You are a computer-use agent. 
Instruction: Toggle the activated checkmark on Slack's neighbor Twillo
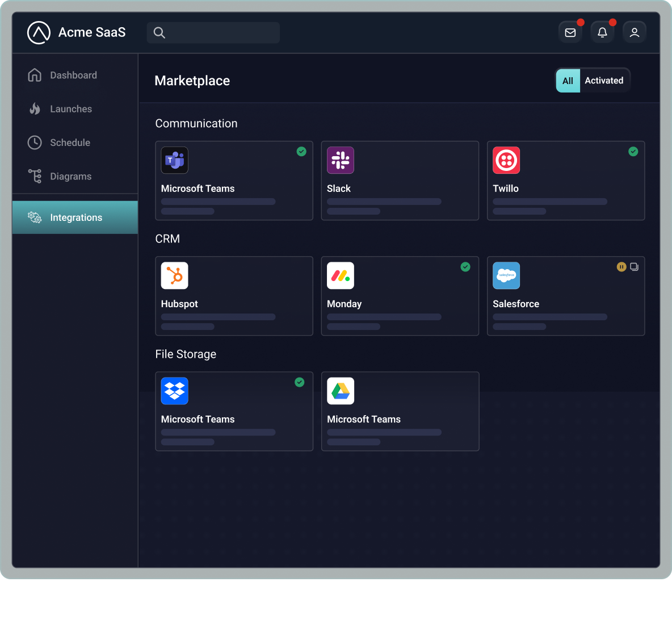(x=633, y=152)
